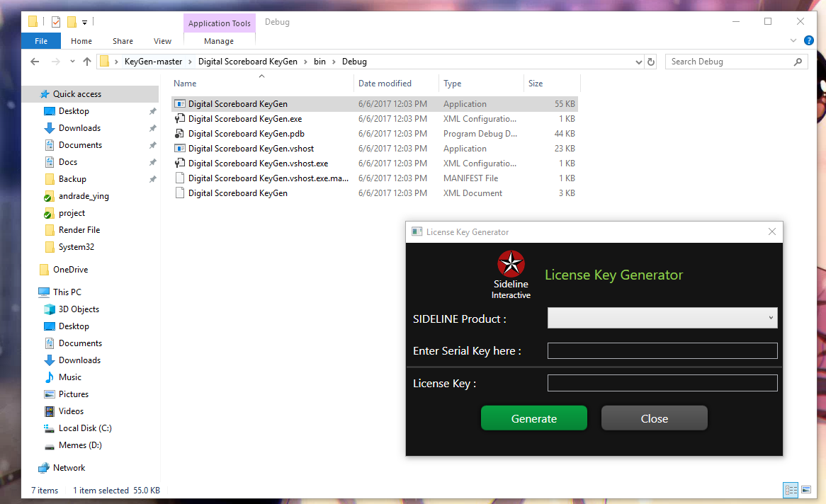Open Downloads under Quick access
This screenshot has width=826, height=504.
click(79, 128)
